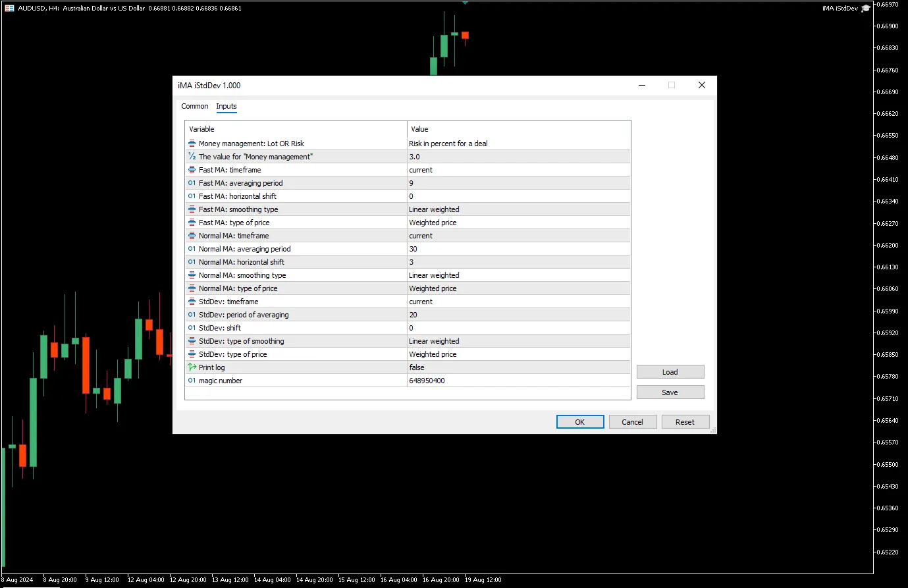The height and width of the screenshot is (588, 908).
Task: Reset inputs to default values
Action: click(685, 422)
